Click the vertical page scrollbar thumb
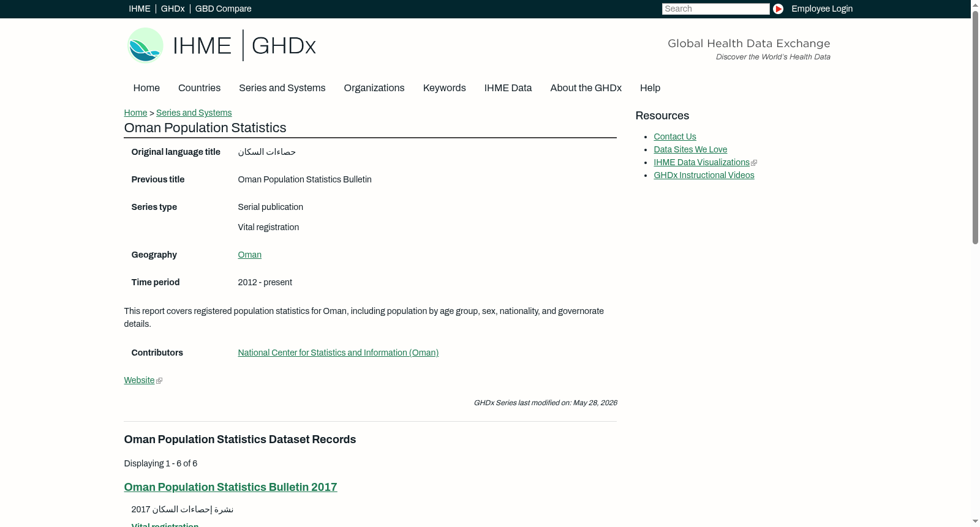980x527 pixels. pyautogui.click(x=975, y=127)
